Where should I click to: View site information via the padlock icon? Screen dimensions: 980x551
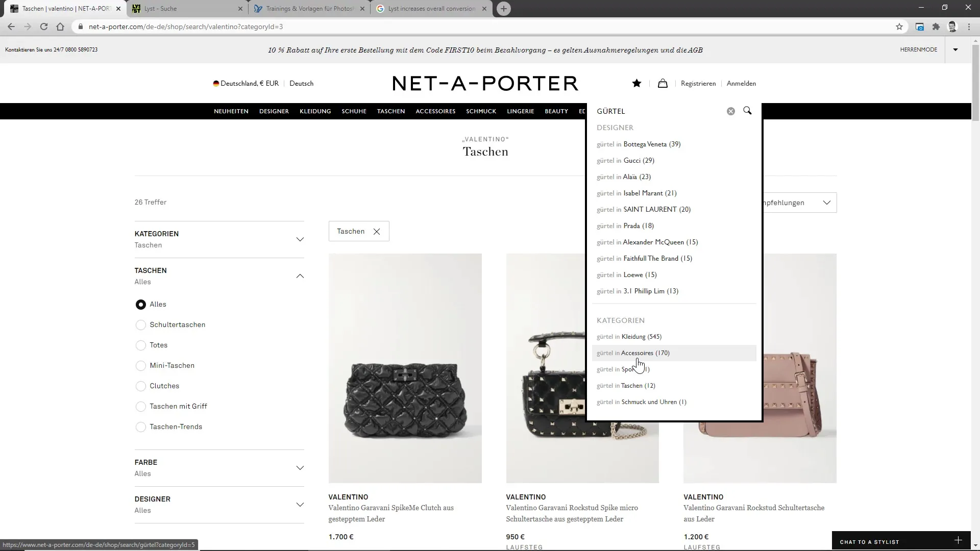[80, 27]
